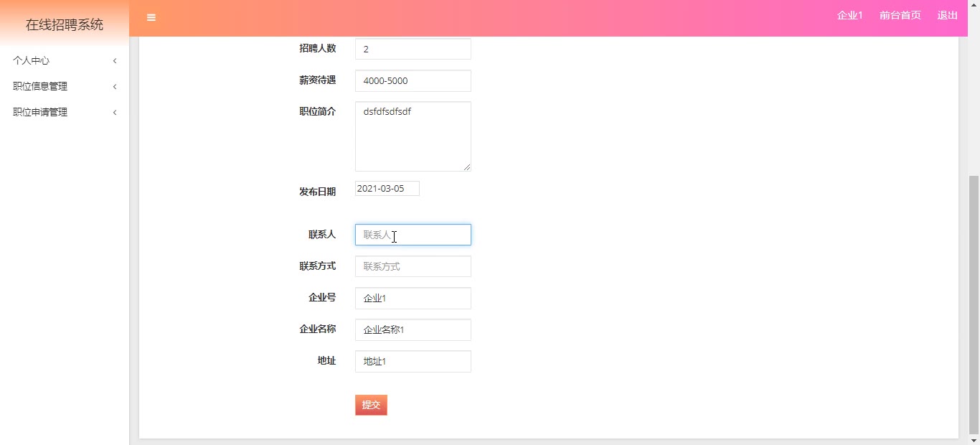Focus the 联系人 input field
Screen dimensions: 980x445
pyautogui.click(x=413, y=235)
